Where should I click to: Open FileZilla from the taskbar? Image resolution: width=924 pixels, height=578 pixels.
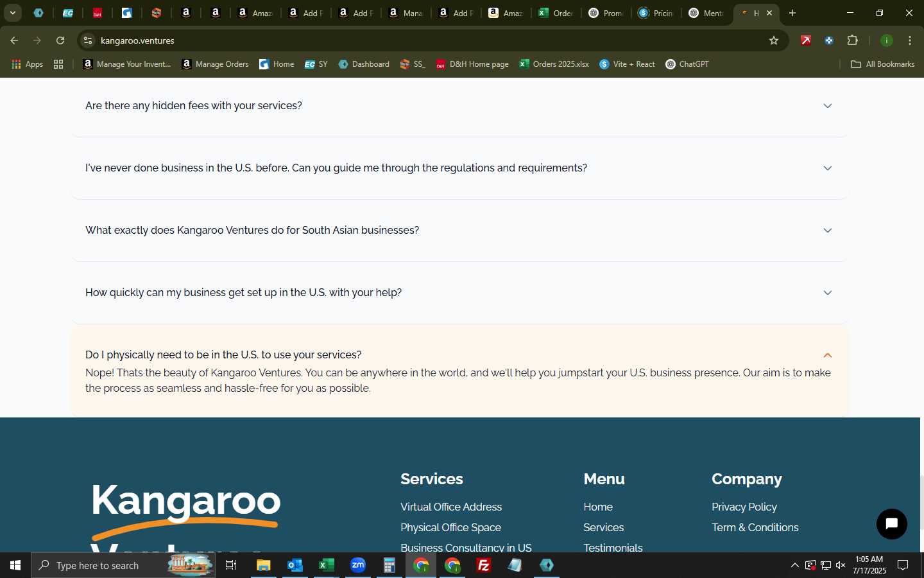click(484, 565)
